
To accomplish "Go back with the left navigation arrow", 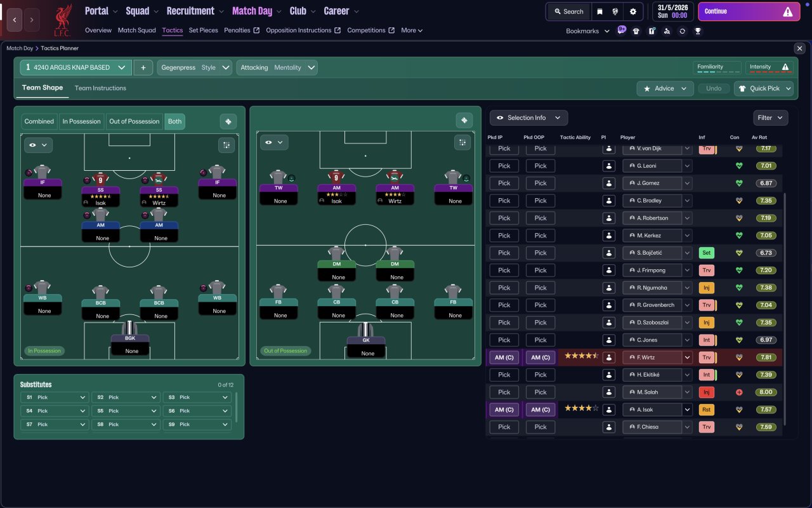I will click(x=15, y=20).
